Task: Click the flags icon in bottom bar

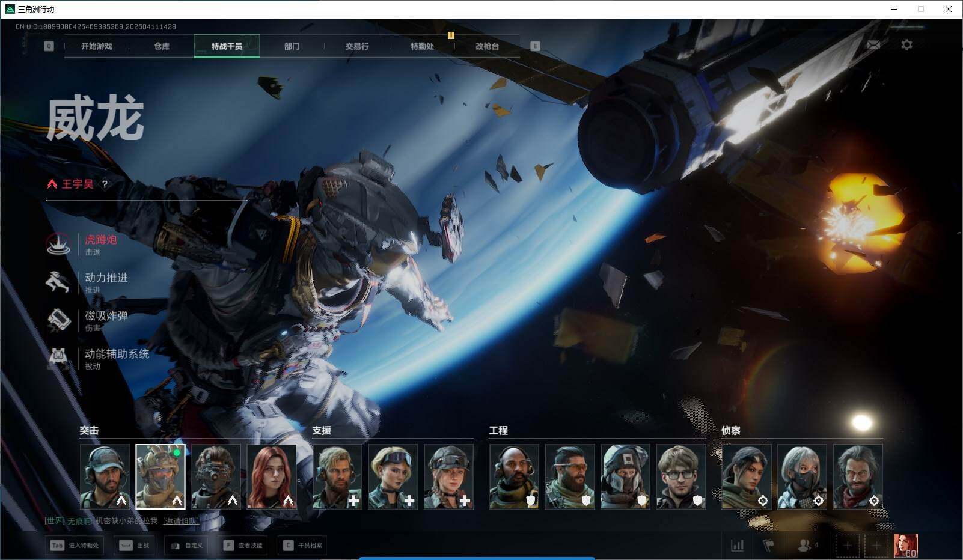Action: click(x=769, y=545)
